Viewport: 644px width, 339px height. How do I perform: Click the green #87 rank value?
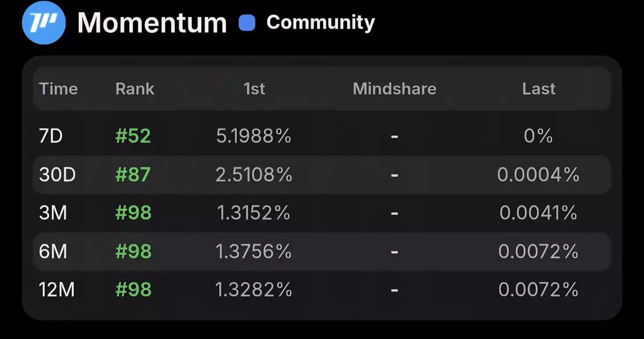(134, 175)
